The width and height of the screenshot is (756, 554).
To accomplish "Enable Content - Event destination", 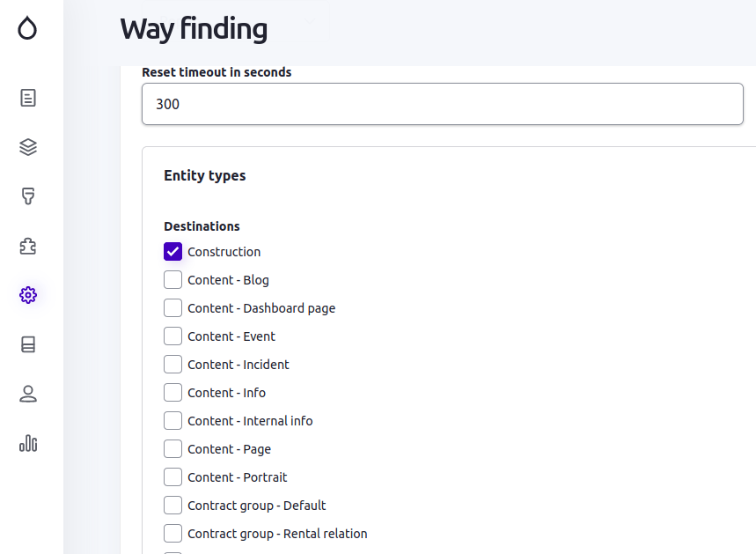I will coord(172,336).
